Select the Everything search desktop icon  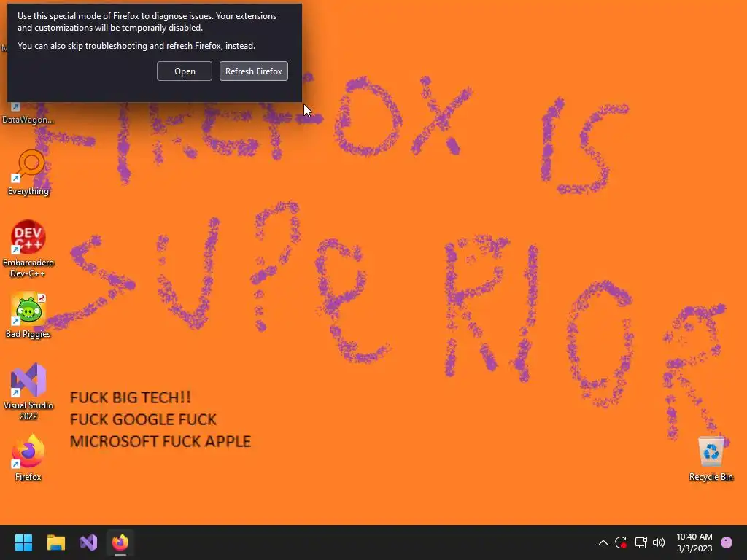point(28,173)
